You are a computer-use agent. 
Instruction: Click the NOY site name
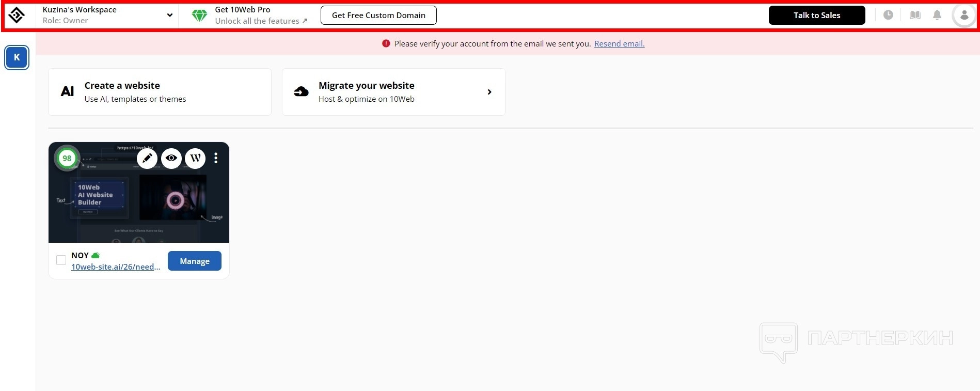point(80,255)
